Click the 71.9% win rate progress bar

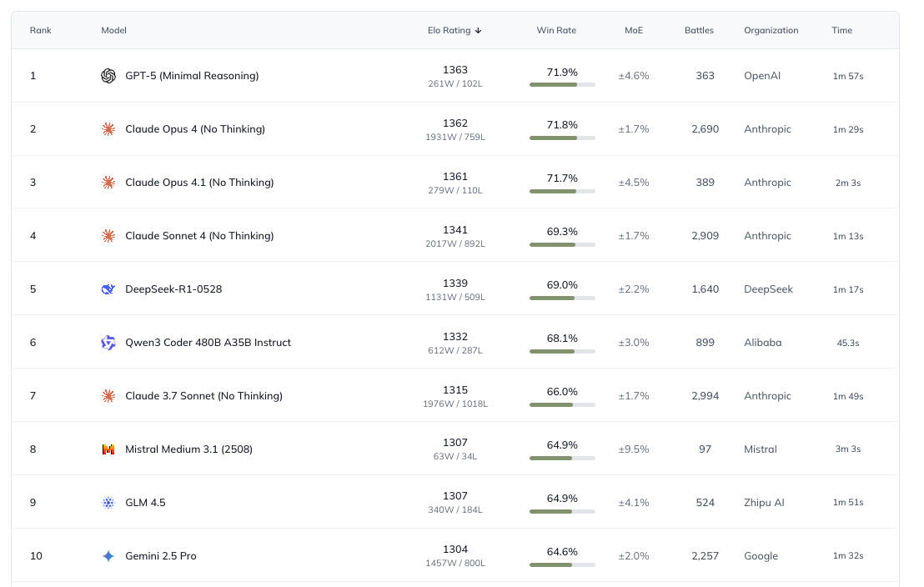click(562, 85)
